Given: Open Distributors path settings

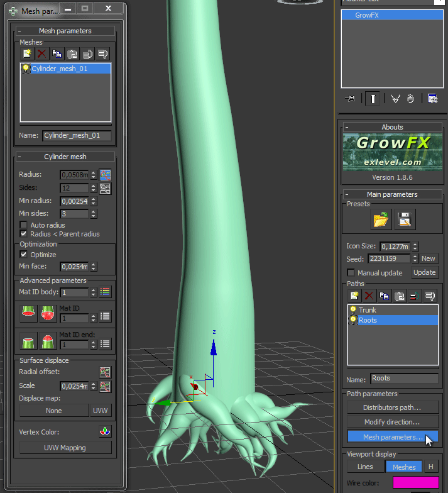Looking at the screenshot, I should pyautogui.click(x=392, y=407).
